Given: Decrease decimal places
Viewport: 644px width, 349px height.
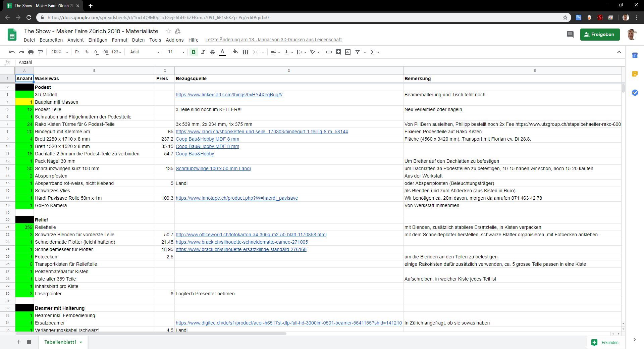Looking at the screenshot, I should click(x=96, y=52).
